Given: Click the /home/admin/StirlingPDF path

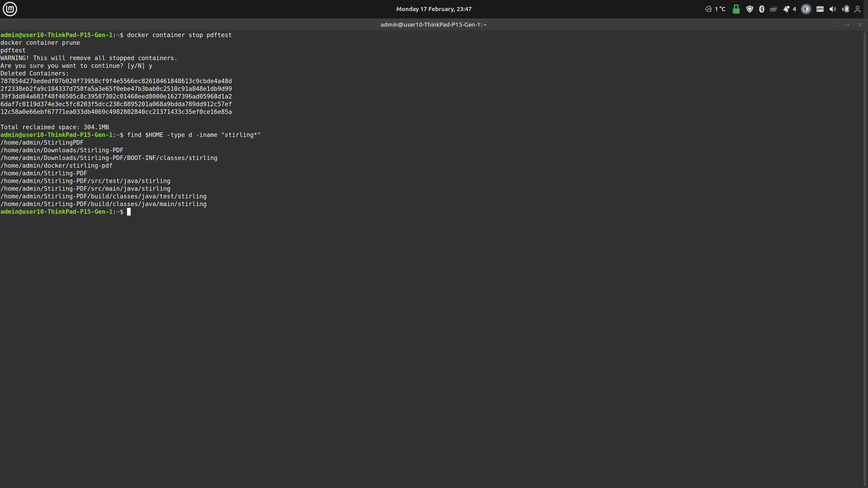Looking at the screenshot, I should pos(42,143).
